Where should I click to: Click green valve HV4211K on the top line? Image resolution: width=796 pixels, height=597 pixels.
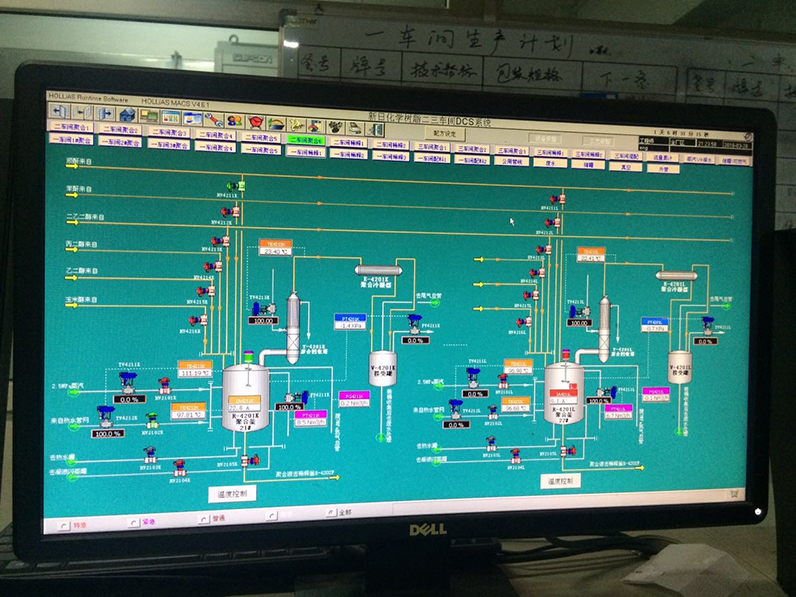coord(236,186)
